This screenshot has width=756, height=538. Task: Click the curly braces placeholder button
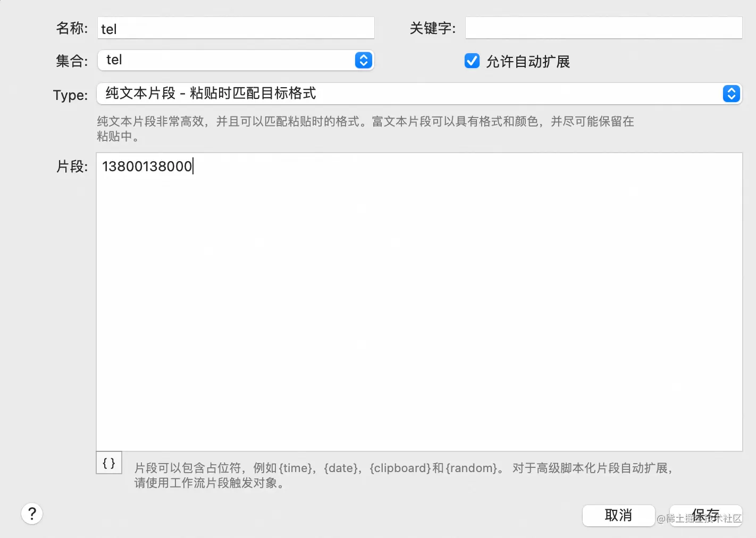coord(109,463)
